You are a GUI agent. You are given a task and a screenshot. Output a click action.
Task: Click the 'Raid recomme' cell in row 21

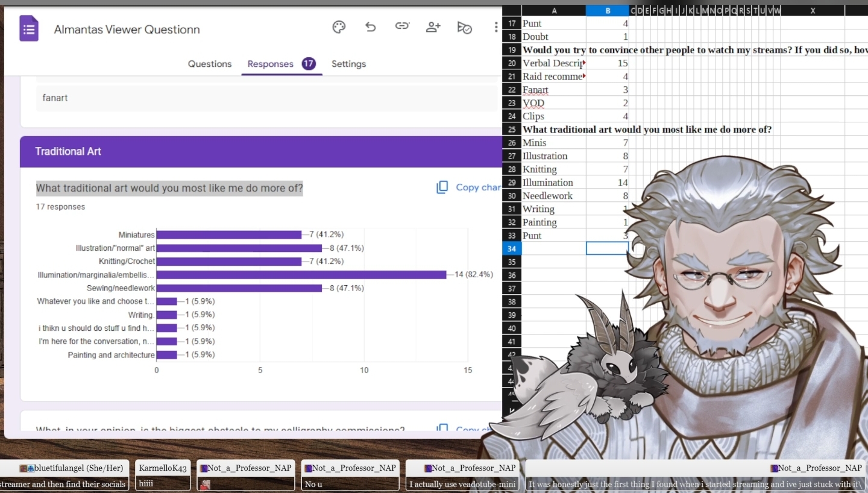(x=554, y=77)
